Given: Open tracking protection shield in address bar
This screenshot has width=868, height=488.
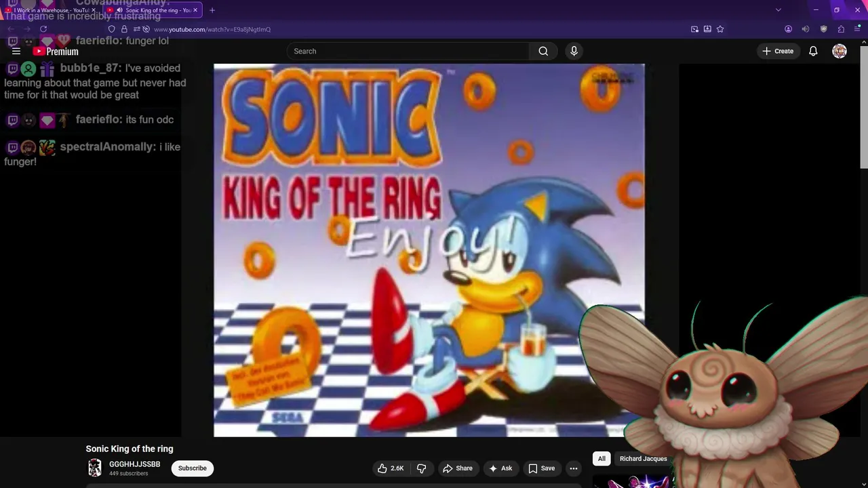Looking at the screenshot, I should point(112,29).
